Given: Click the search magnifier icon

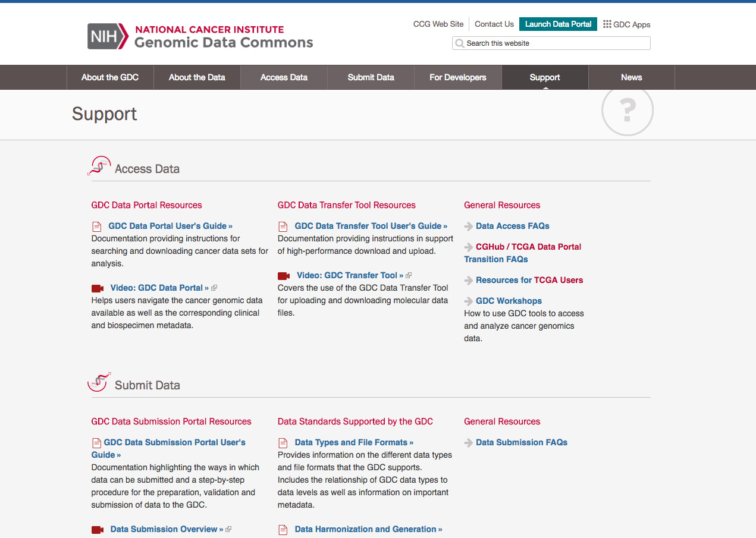Looking at the screenshot, I should (459, 43).
